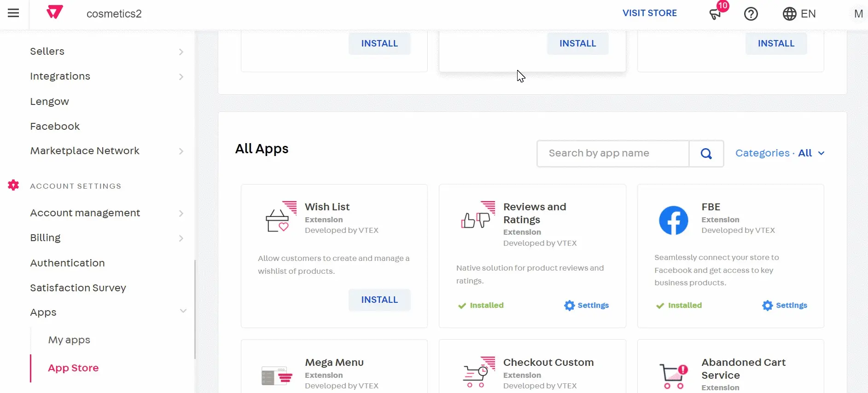Click the All Apps heading
The height and width of the screenshot is (393, 868).
262,149
